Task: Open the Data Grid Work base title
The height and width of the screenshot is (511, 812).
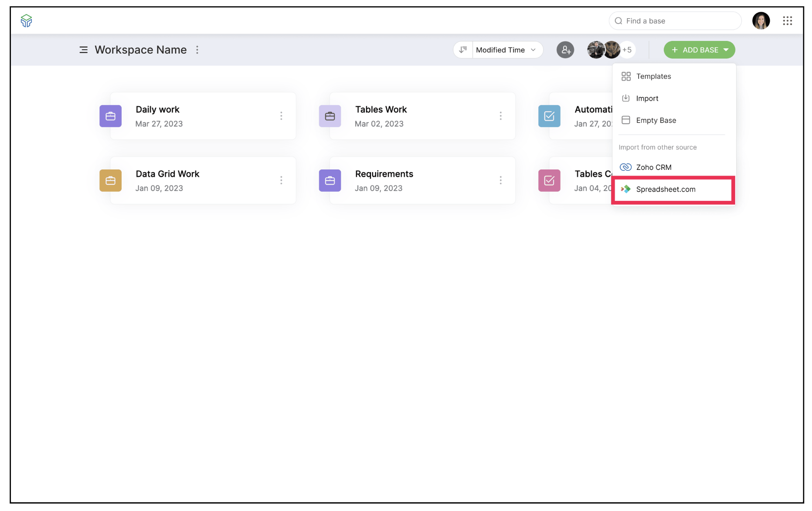Action: click(x=167, y=174)
